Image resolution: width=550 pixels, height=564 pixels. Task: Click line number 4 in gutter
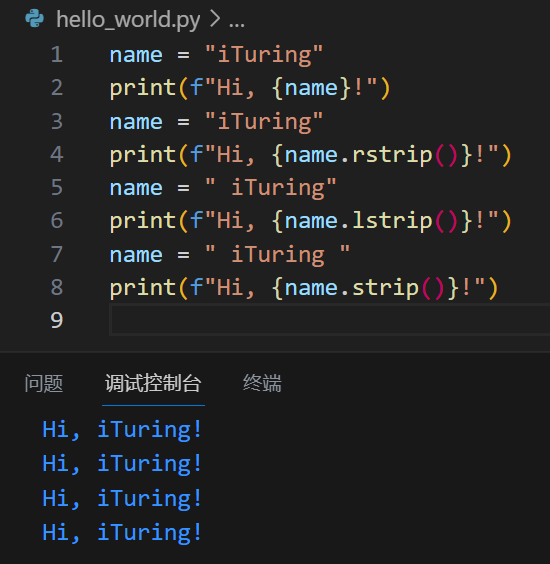click(x=57, y=154)
